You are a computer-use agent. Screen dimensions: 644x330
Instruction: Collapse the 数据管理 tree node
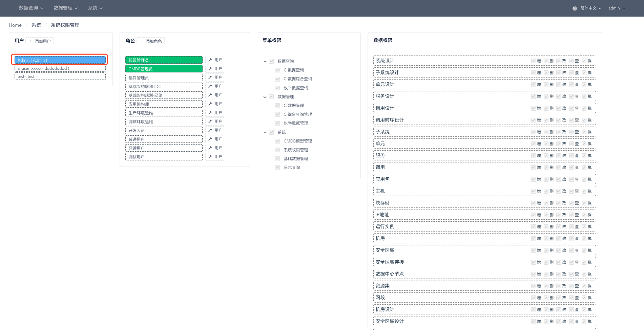[265, 97]
